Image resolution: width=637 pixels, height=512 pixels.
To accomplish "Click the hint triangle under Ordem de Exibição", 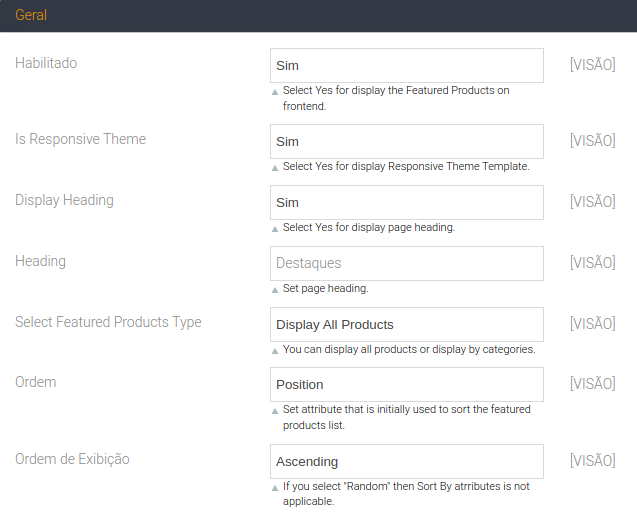I will [275, 488].
